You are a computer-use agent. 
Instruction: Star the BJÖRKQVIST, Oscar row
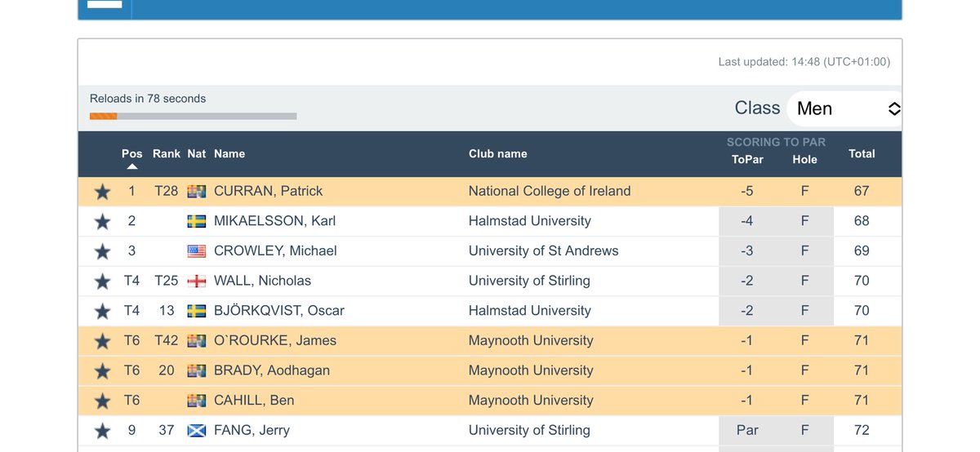point(102,311)
